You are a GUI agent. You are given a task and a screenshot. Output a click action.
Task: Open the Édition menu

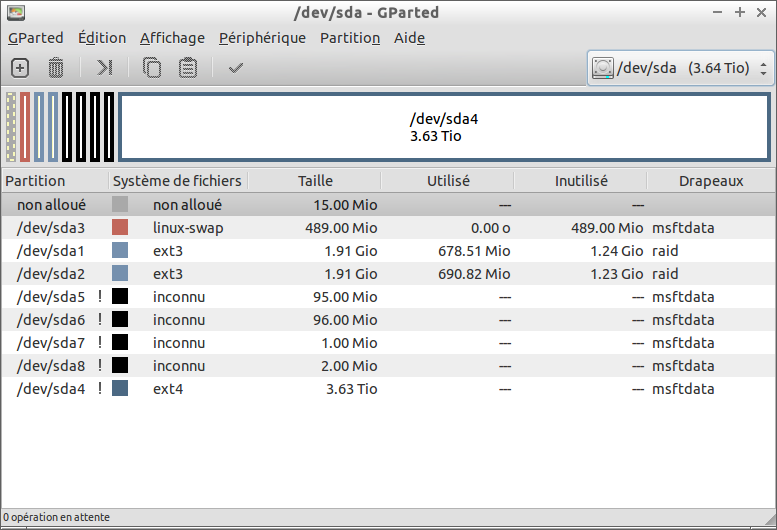tap(102, 38)
